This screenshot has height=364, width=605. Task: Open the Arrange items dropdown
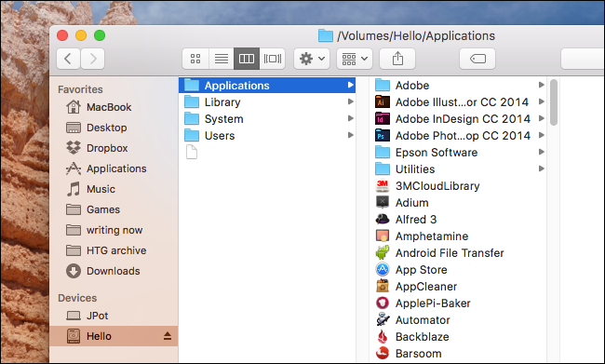point(355,59)
